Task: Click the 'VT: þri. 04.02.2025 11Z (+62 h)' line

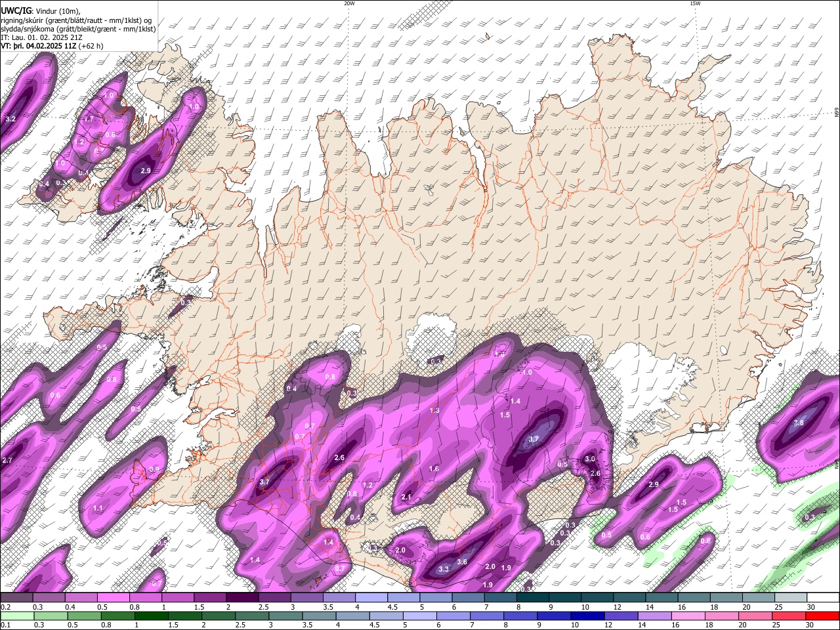Action: (x=52, y=46)
